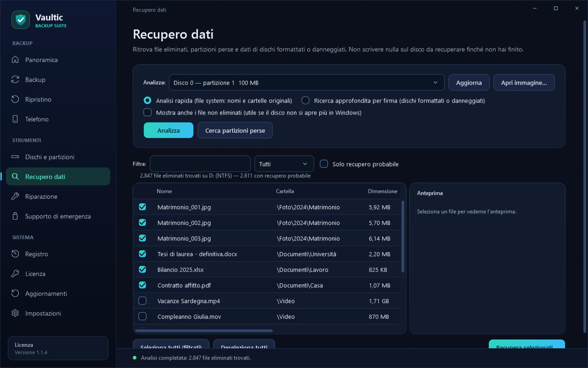The image size is (588, 368).
Task: Enable Mostra anche i file non eliminati
Action: coord(147,112)
